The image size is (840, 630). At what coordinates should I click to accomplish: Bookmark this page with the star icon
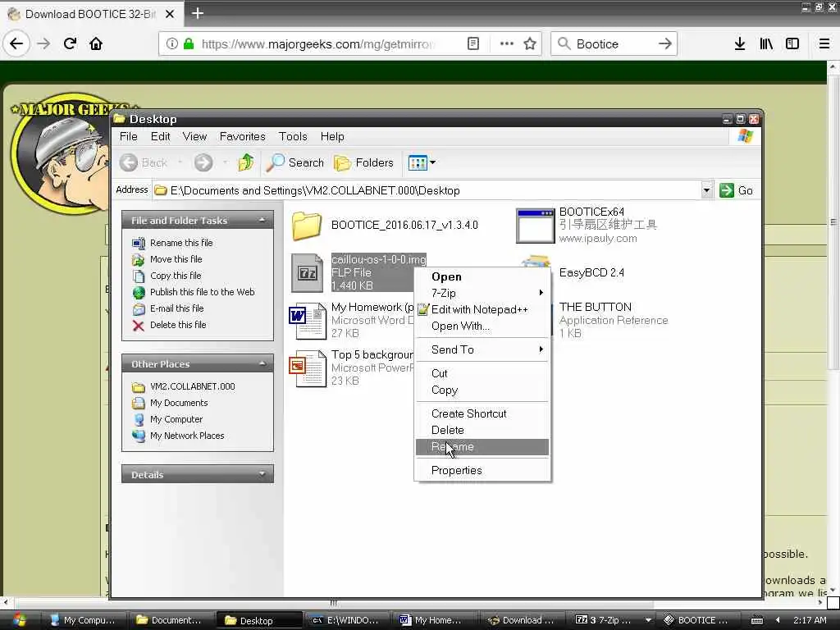tap(530, 44)
